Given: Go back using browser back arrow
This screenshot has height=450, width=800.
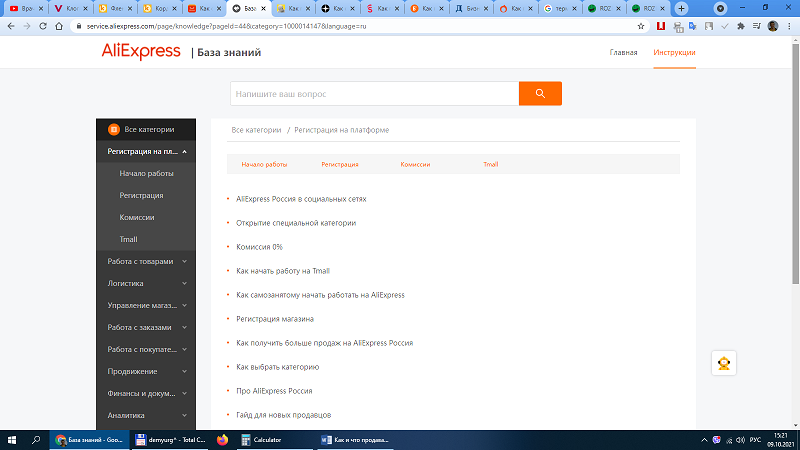Looking at the screenshot, I should 11,26.
